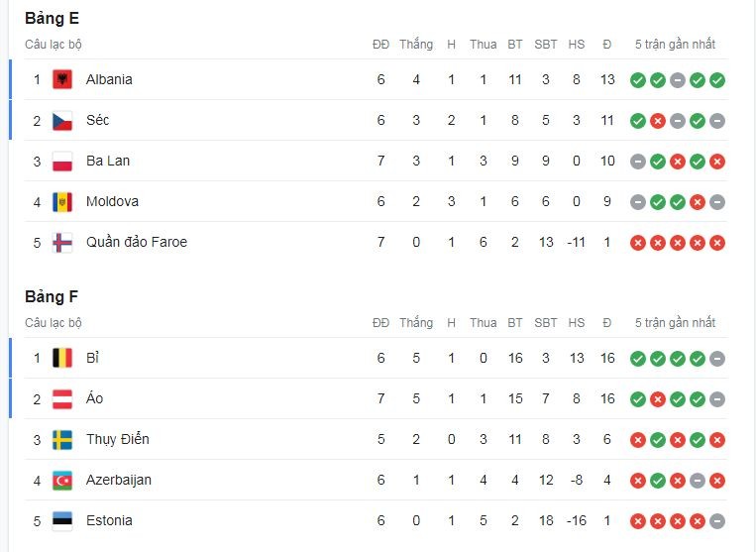
Task: Click the Albania flag icon
Action: tap(62, 80)
